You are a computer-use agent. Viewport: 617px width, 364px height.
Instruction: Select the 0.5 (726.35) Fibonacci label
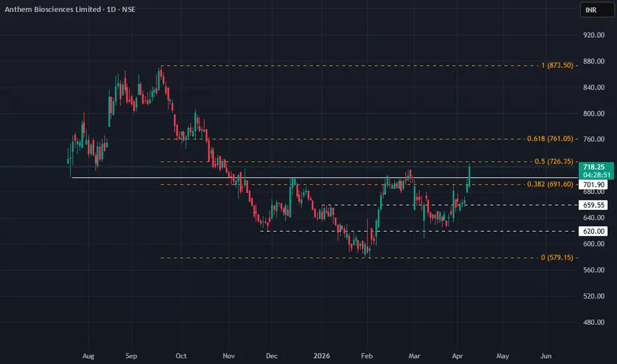(x=553, y=161)
